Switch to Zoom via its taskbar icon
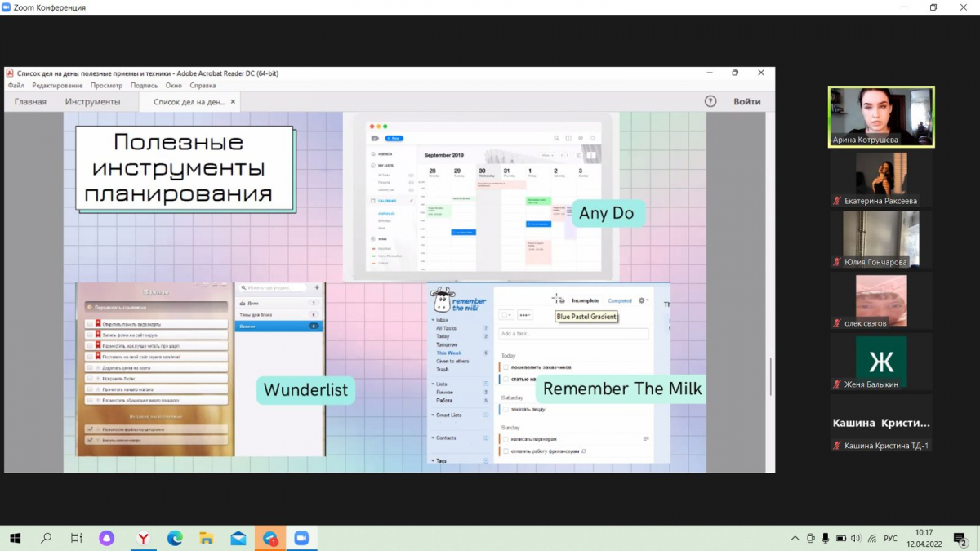 click(301, 539)
